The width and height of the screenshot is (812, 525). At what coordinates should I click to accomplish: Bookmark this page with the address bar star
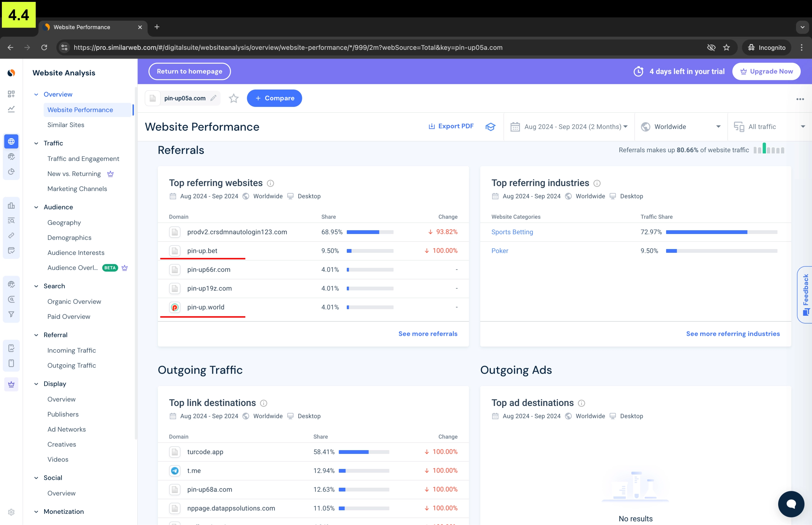point(726,47)
